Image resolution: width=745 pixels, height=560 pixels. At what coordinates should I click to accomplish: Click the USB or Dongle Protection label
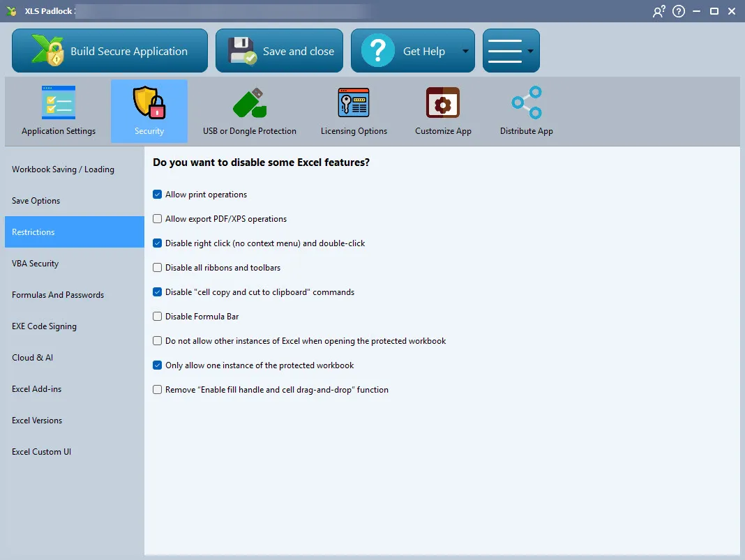tap(250, 131)
